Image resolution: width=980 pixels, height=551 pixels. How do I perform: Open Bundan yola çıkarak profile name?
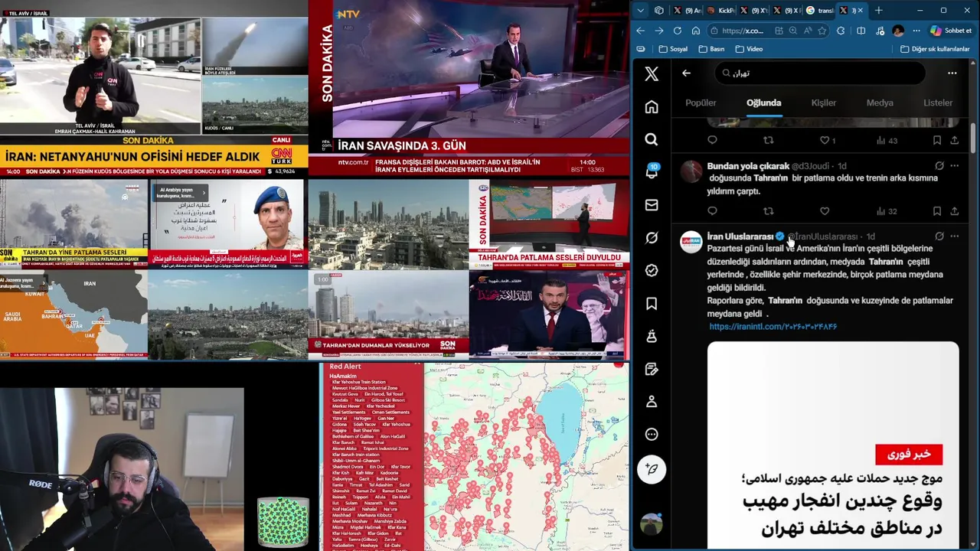748,166
